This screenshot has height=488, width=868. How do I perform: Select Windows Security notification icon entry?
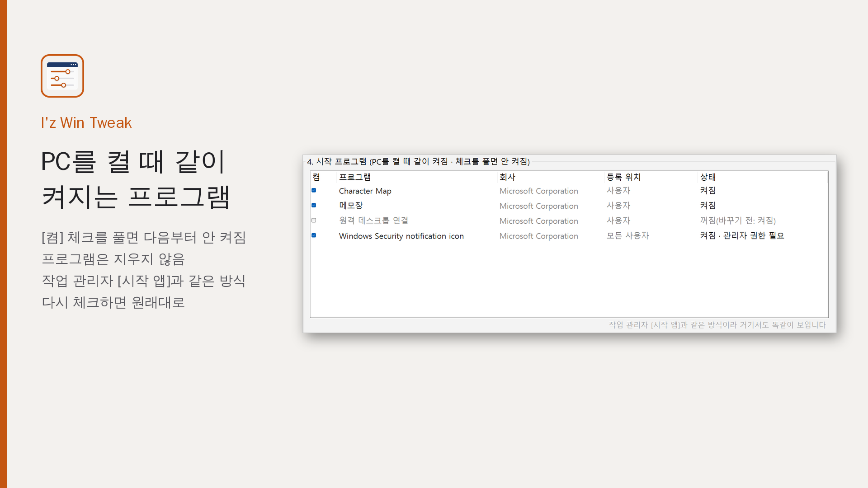click(401, 236)
